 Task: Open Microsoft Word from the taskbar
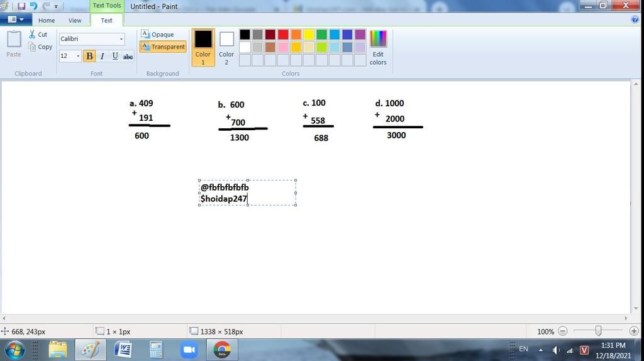(x=123, y=350)
